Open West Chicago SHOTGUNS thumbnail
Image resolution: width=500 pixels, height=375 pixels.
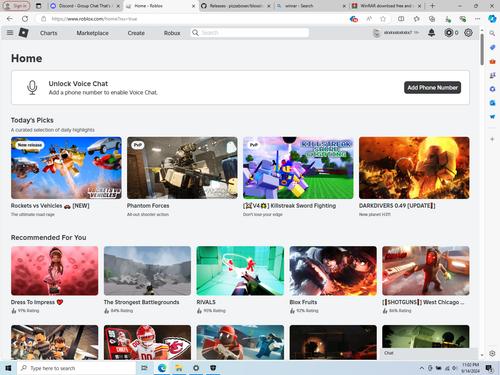click(426, 271)
